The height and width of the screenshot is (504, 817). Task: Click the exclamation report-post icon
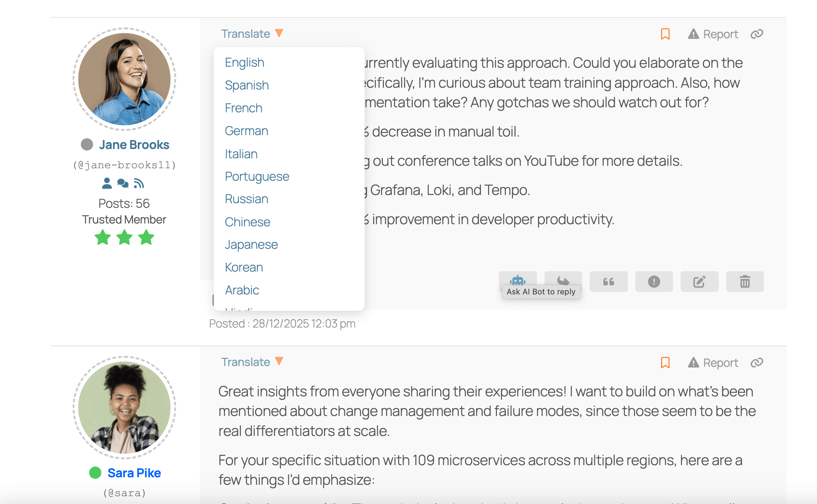(x=654, y=282)
